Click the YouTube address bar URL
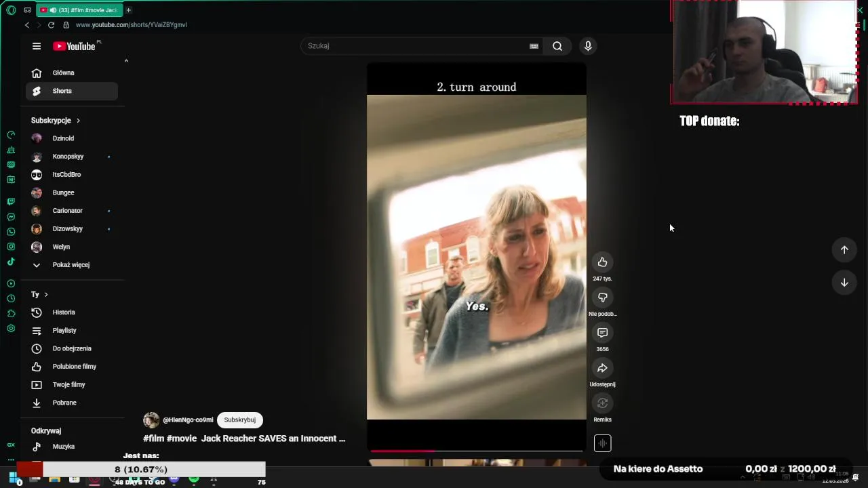Screen dimensions: 868x488 (x=132, y=25)
